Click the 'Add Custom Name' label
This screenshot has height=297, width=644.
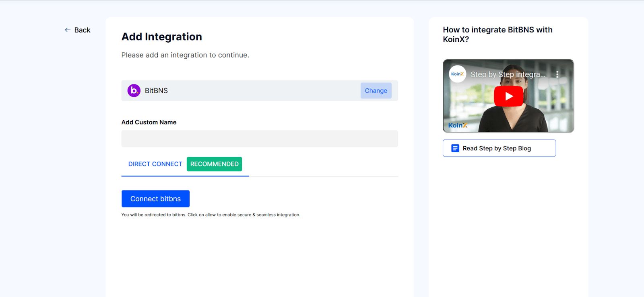[149, 122]
